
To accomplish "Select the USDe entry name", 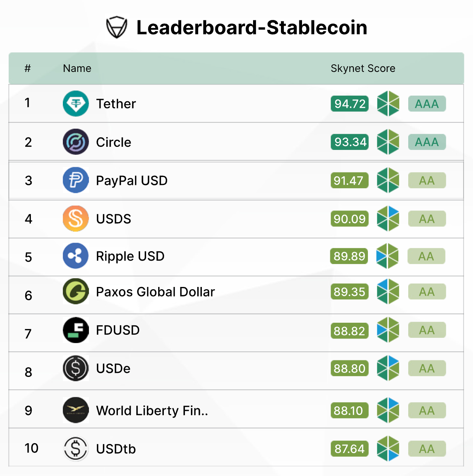I will tap(113, 369).
